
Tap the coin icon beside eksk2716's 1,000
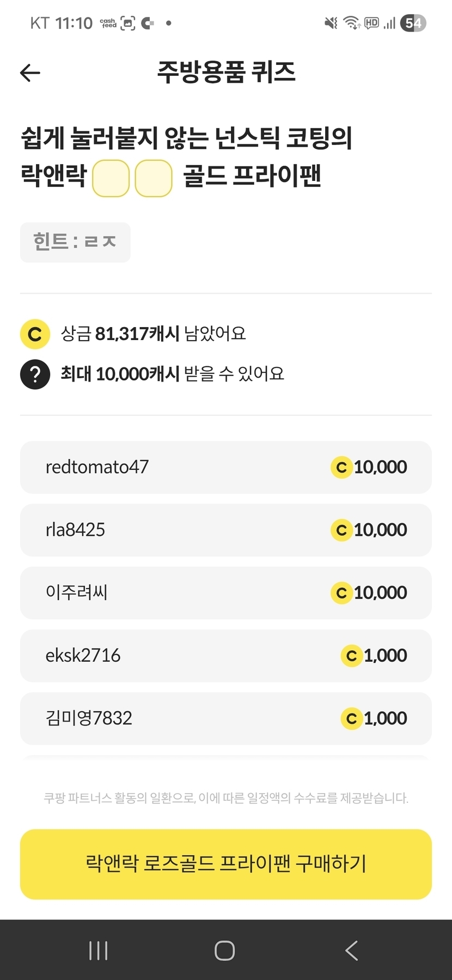point(351,656)
